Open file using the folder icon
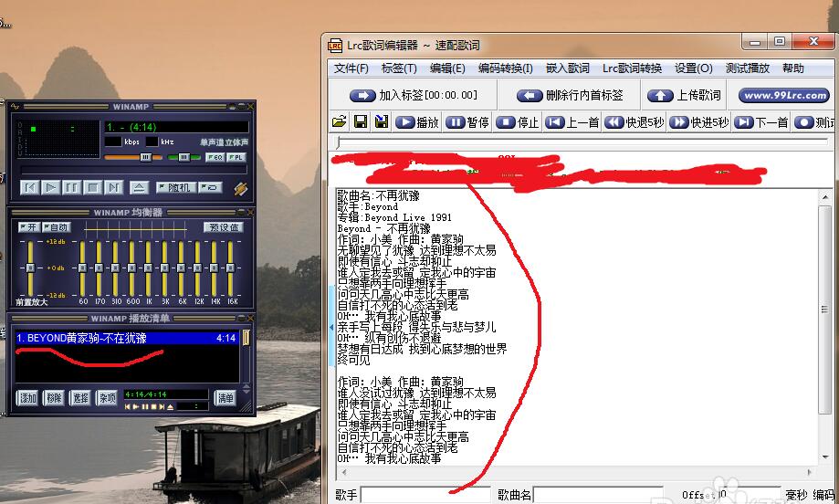The image size is (839, 504). (339, 122)
